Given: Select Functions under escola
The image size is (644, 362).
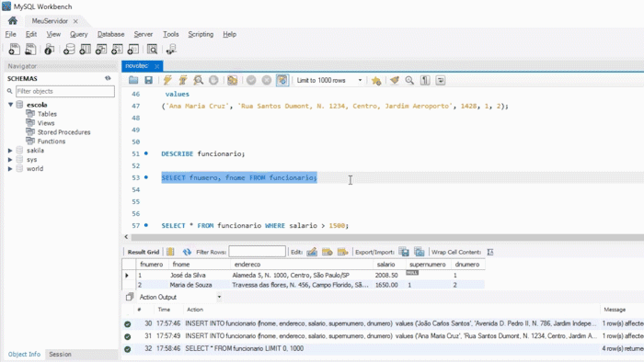Looking at the screenshot, I should [52, 141].
